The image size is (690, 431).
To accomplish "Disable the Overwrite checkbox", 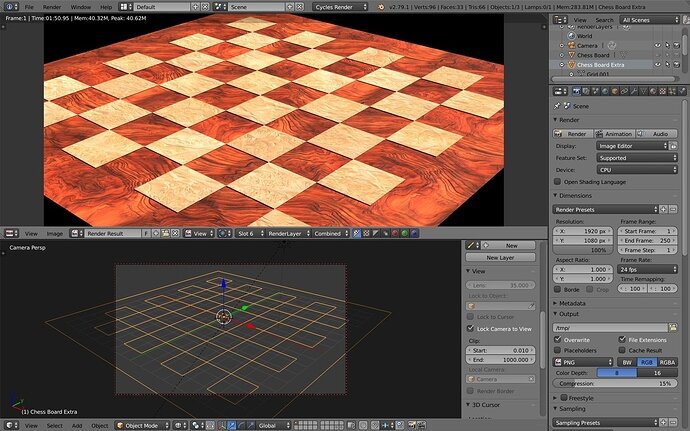I will [558, 339].
